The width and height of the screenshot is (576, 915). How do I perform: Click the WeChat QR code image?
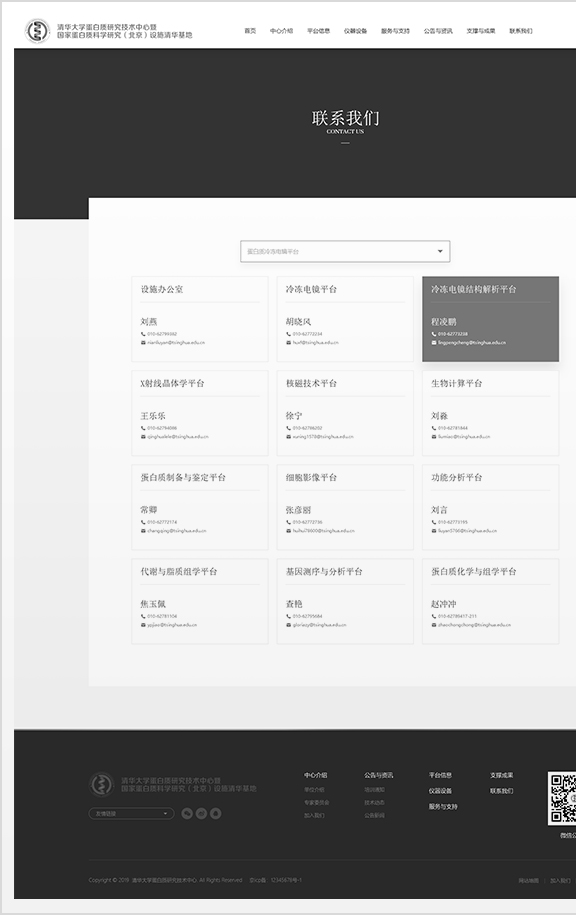[562, 798]
